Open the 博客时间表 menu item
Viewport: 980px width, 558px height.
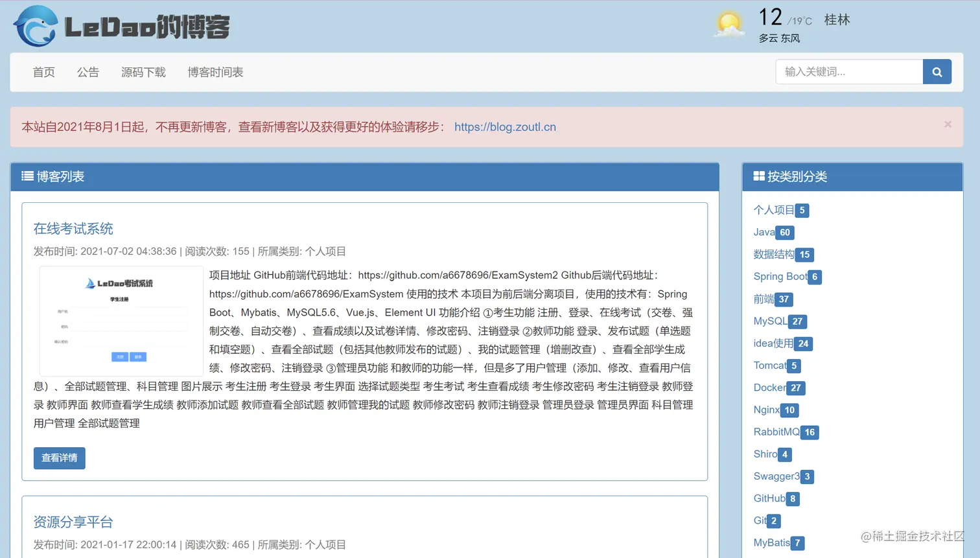pos(215,72)
